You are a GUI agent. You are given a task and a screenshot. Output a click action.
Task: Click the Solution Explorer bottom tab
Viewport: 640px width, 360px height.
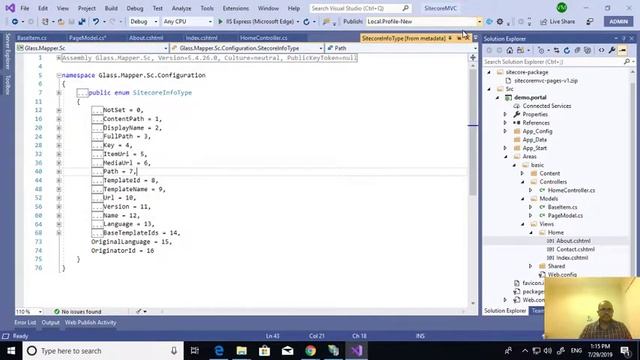[505, 311]
